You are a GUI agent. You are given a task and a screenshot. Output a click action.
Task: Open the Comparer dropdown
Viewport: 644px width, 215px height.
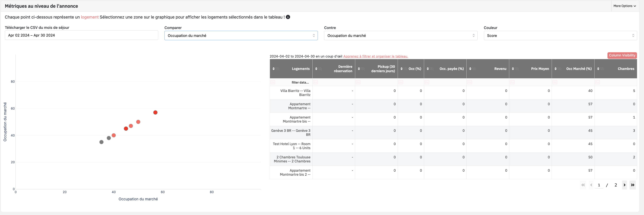click(x=241, y=35)
